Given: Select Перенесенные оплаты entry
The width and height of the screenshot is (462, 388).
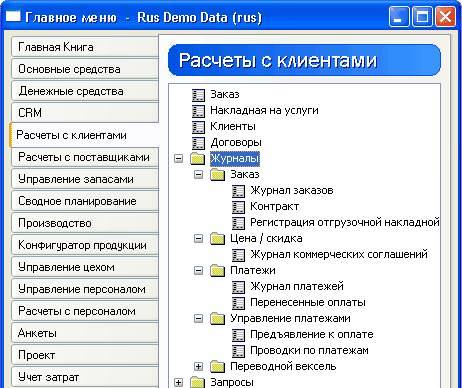Looking at the screenshot, I should pyautogui.click(x=308, y=302).
